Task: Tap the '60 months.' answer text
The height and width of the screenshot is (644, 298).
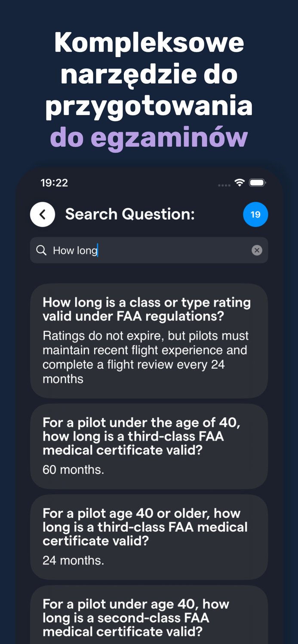Action: [x=73, y=470]
